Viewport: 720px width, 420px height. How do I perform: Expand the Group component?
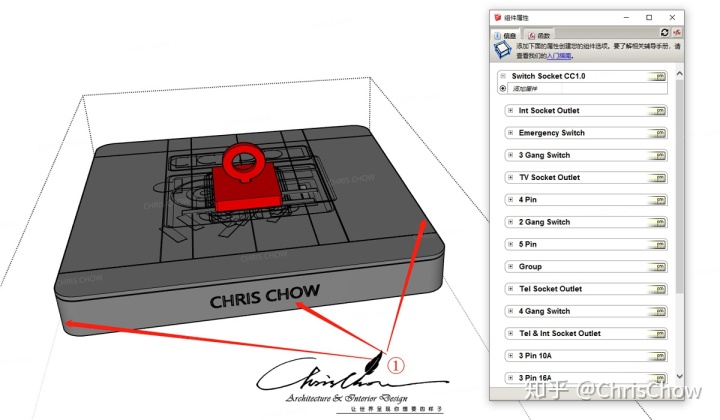(510, 266)
